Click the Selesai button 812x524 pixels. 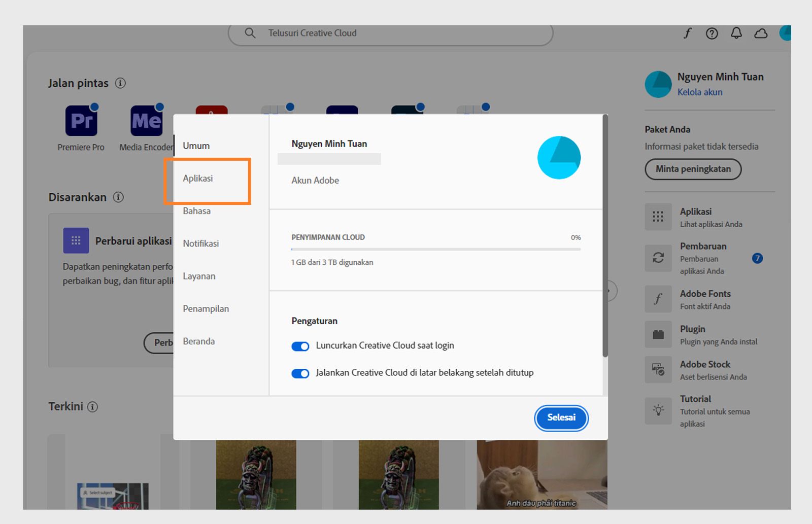click(x=561, y=418)
